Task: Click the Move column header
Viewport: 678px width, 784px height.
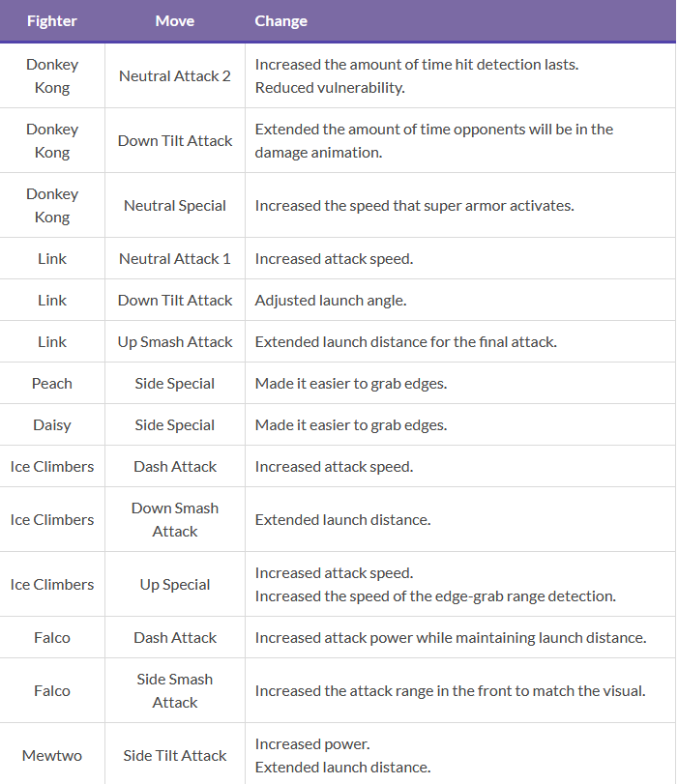Action: click(175, 21)
